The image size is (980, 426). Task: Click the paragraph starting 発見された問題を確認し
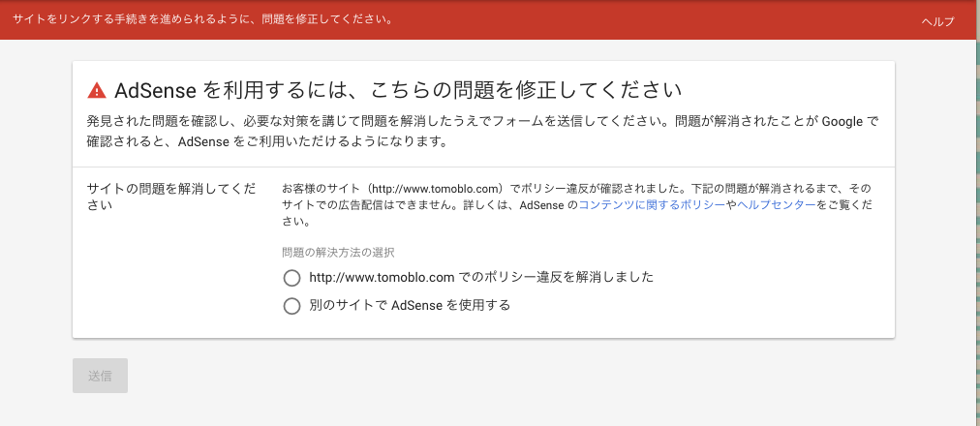pos(482,131)
